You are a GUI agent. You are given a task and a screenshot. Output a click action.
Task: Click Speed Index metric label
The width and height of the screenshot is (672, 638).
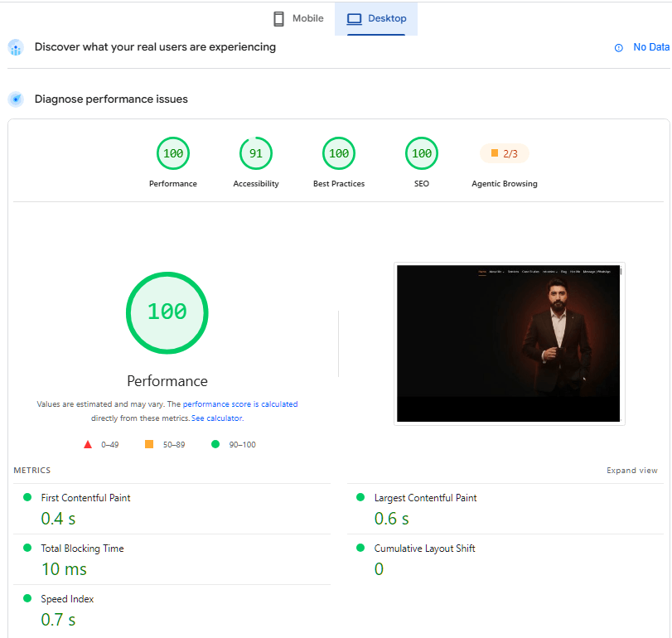point(67,599)
